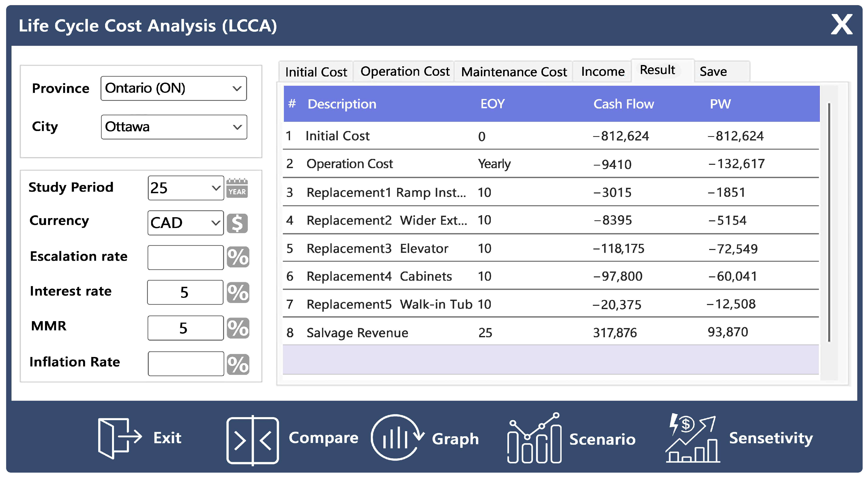The width and height of the screenshot is (868, 478).
Task: Open the Study Period dropdown
Action: click(186, 188)
